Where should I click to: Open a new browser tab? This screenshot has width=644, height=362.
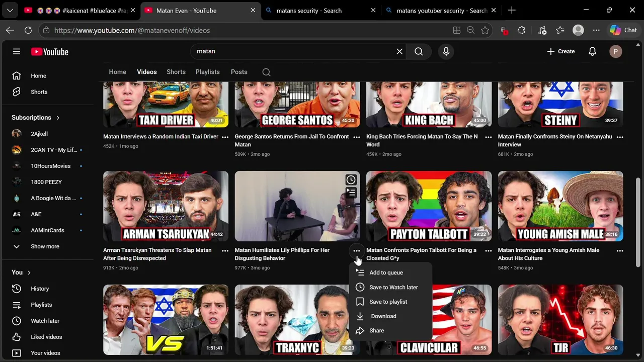pyautogui.click(x=512, y=10)
